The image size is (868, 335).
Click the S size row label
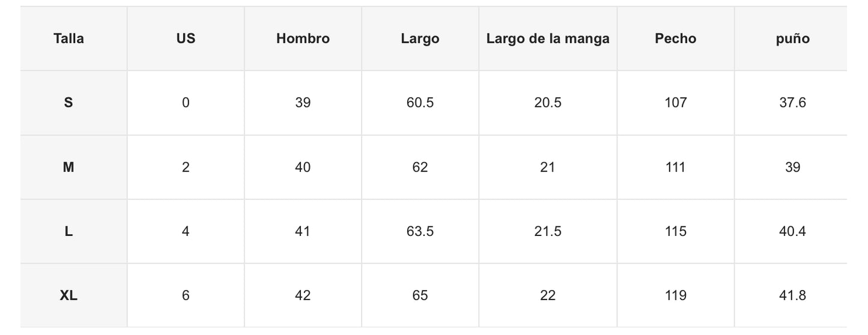pos(68,103)
